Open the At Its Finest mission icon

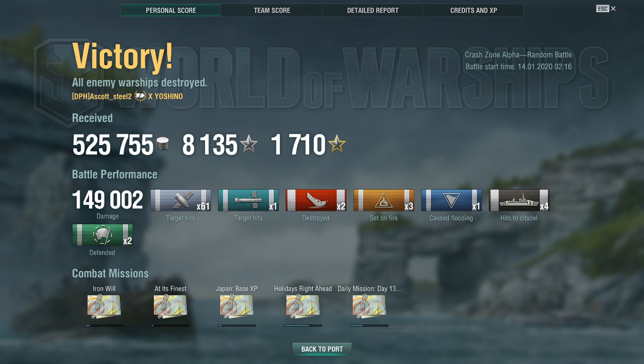tap(170, 306)
